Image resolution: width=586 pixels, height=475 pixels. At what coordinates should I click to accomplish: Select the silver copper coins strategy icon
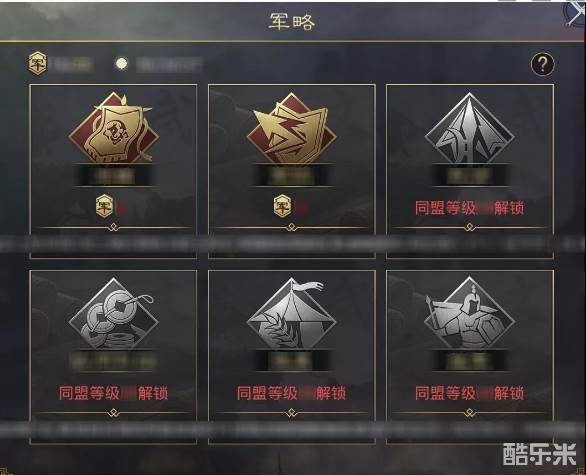point(114,314)
